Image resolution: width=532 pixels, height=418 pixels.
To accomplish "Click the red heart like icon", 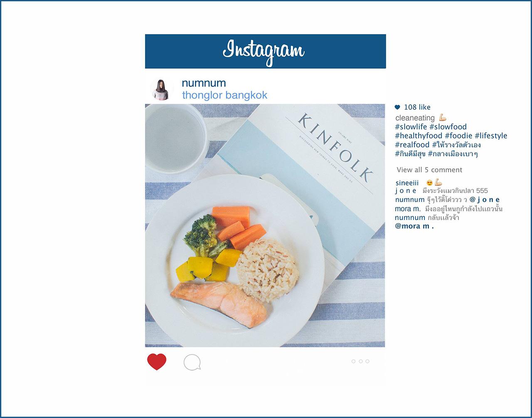I will click(157, 362).
